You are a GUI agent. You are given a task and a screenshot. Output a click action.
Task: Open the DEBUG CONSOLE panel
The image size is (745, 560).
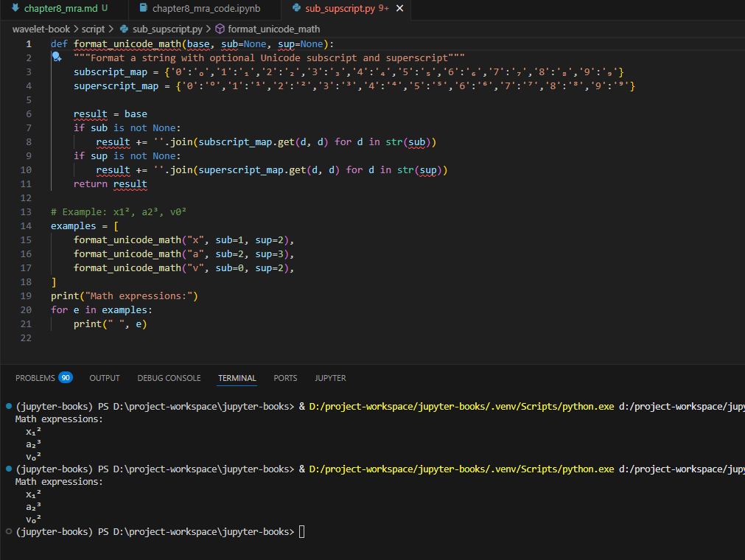[x=169, y=377]
